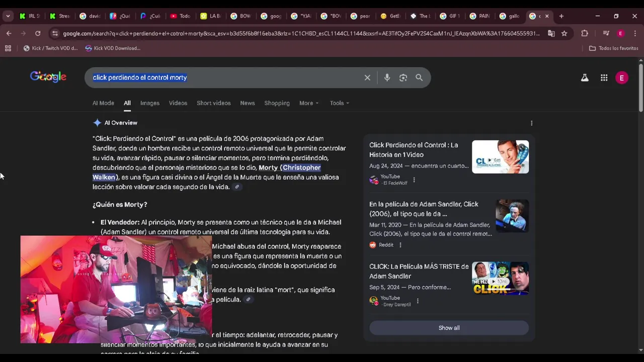Image resolution: width=644 pixels, height=362 pixels.
Task: Open Google Lens image search icon
Action: [x=403, y=77]
